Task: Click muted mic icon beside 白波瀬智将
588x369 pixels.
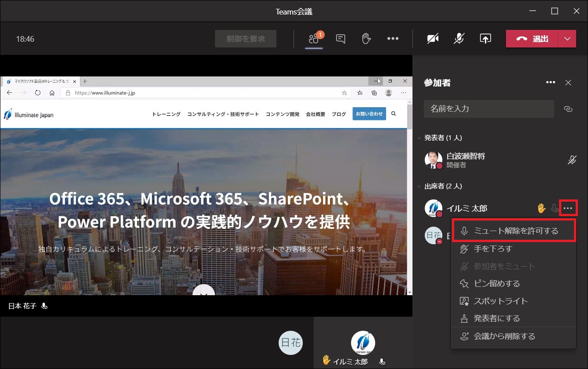Action: click(571, 160)
